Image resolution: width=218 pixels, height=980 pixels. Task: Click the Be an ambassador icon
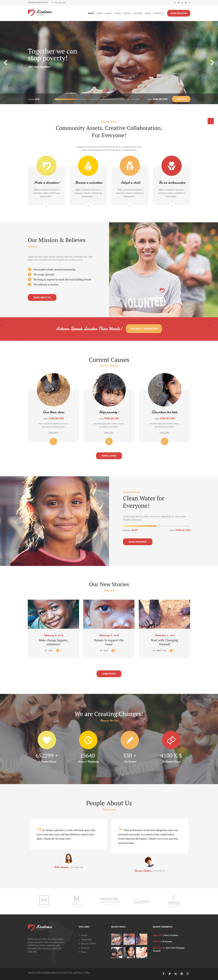(x=171, y=166)
